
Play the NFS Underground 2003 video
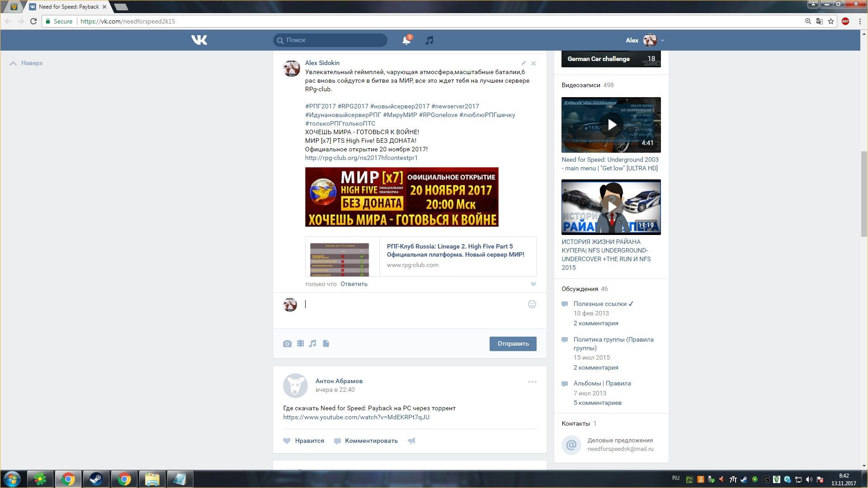coord(611,125)
